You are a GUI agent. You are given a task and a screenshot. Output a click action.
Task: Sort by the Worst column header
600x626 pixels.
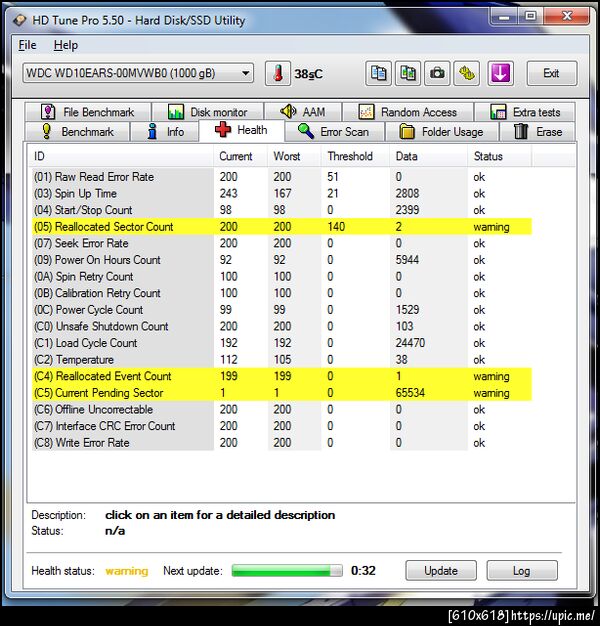295,156
